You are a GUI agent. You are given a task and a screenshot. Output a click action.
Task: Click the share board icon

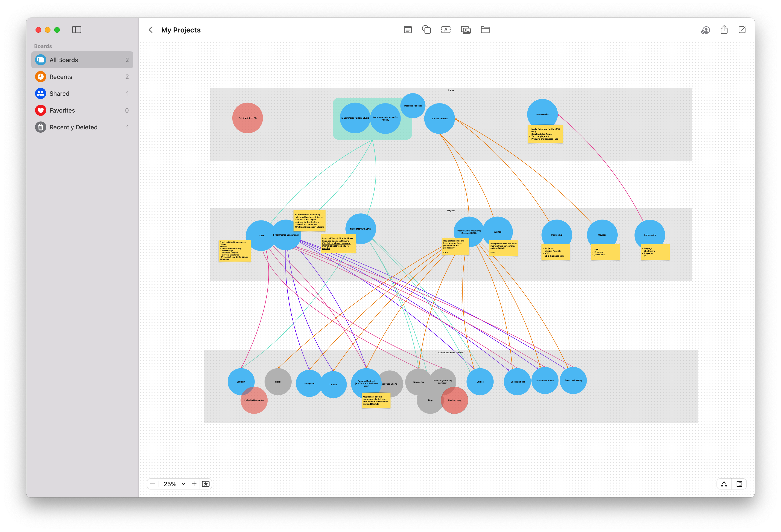pyautogui.click(x=724, y=30)
